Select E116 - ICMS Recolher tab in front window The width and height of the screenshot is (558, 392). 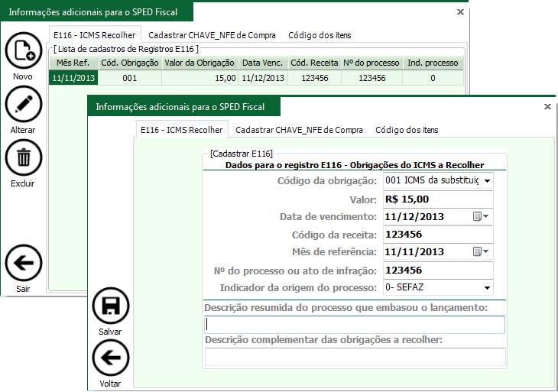(x=181, y=130)
